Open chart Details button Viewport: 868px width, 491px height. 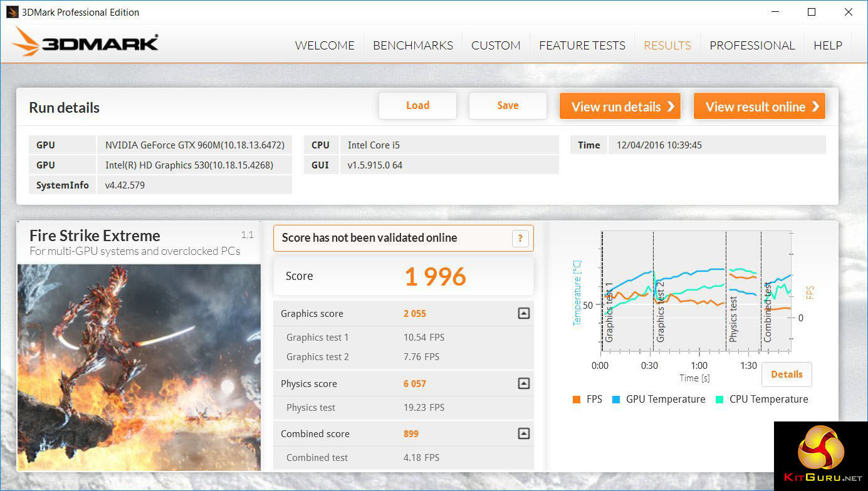pos(787,375)
